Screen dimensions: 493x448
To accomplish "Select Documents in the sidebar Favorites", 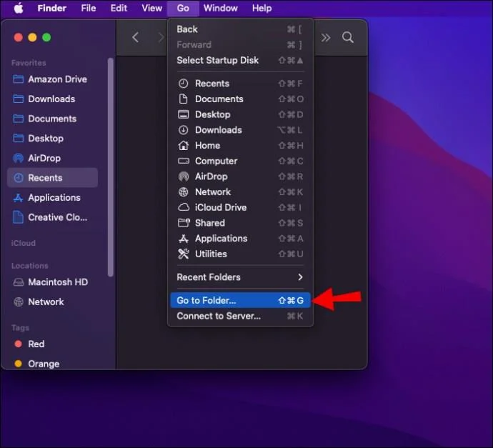I will coord(52,119).
